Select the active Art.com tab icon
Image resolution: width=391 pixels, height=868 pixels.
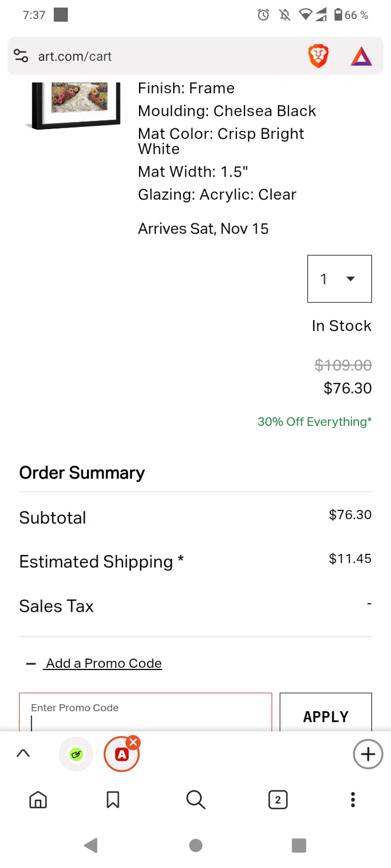click(x=121, y=755)
